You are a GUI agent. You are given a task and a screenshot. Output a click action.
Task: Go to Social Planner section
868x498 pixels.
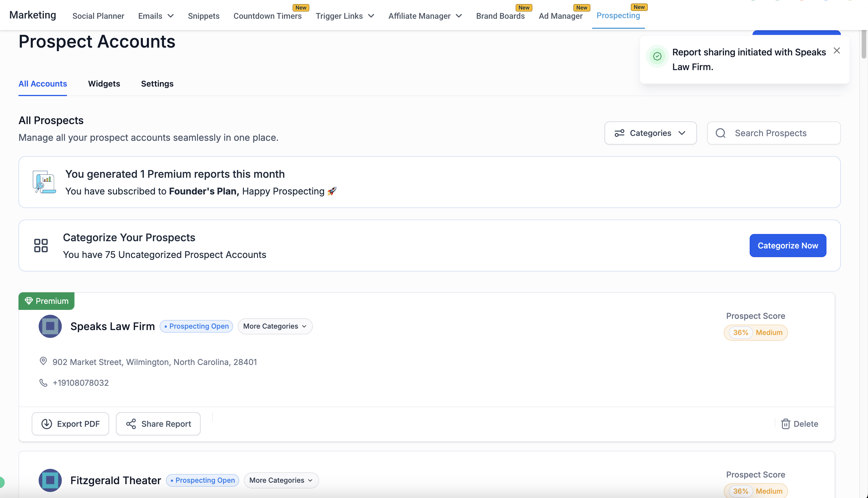(x=98, y=16)
